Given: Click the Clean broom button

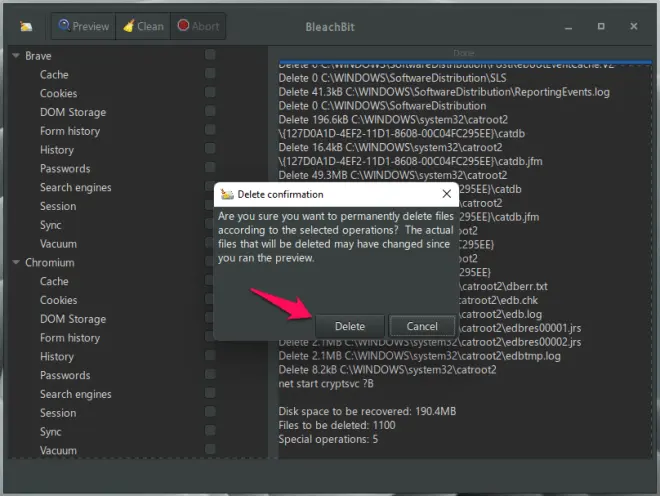Looking at the screenshot, I should [143, 26].
